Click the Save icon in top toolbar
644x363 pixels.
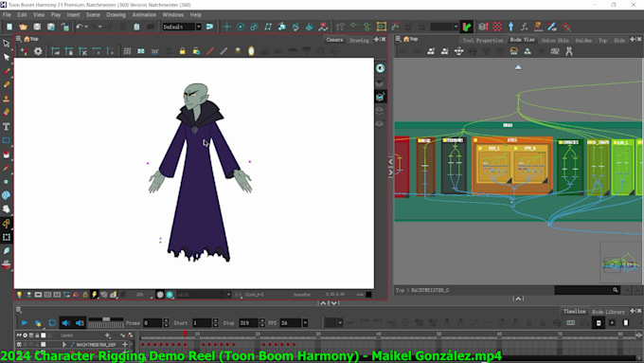(37, 27)
